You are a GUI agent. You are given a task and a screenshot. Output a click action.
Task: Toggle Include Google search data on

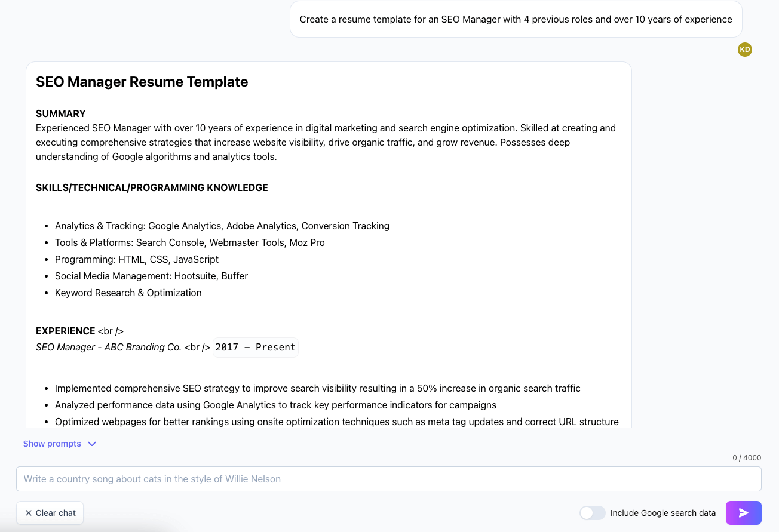592,513
